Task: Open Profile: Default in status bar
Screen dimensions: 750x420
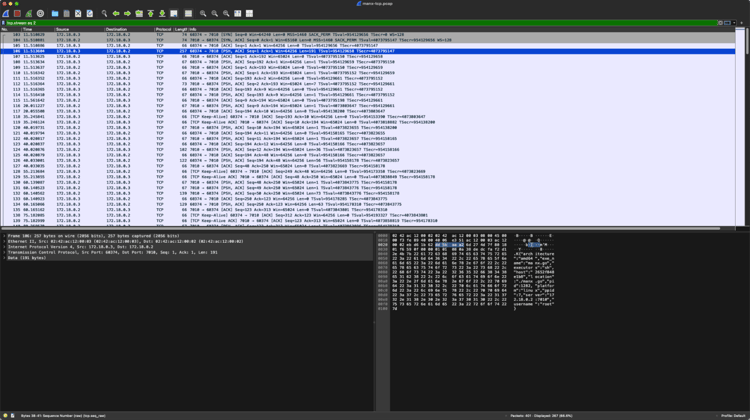Action: [x=732, y=415]
